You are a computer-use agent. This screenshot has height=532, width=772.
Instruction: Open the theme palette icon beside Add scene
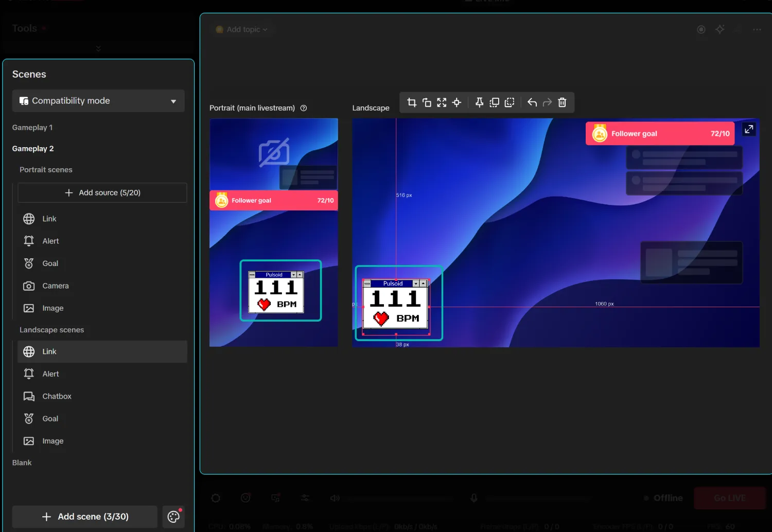[x=174, y=517]
